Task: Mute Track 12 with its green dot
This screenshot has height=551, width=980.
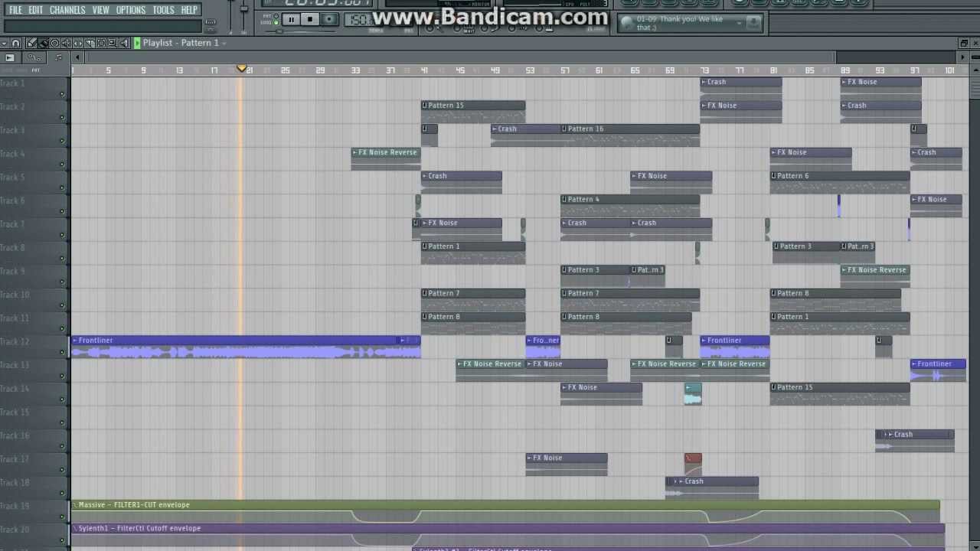Action: click(62, 353)
